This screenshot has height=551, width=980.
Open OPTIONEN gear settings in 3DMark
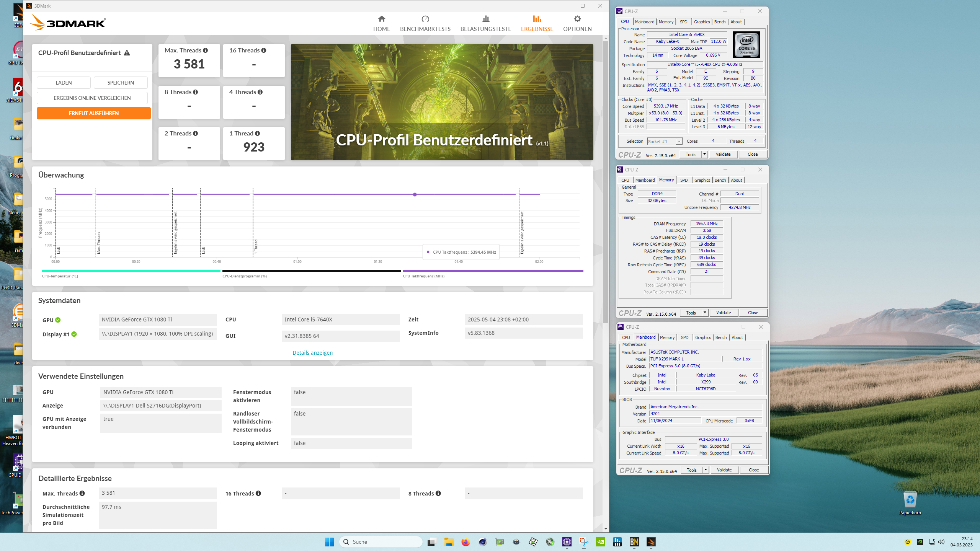(577, 23)
